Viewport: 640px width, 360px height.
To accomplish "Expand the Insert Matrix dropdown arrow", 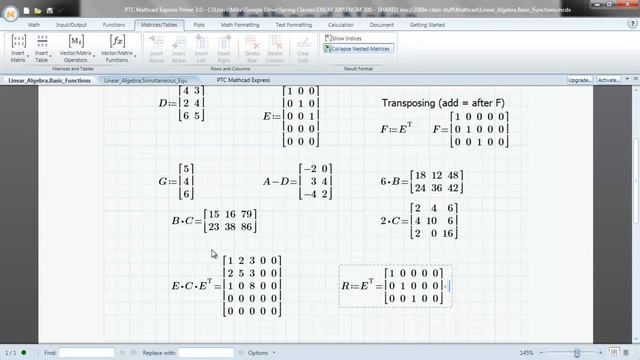I will point(28,56).
